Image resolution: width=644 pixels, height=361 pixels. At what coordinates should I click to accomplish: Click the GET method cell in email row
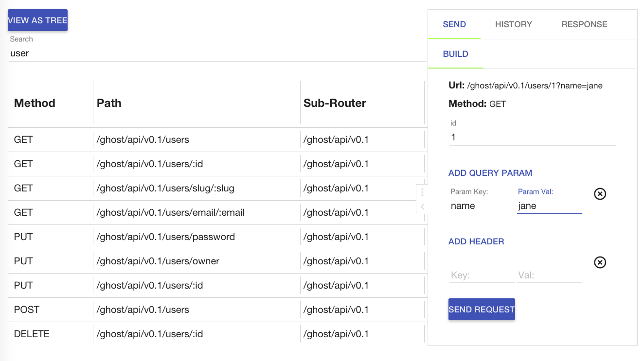pos(23,213)
